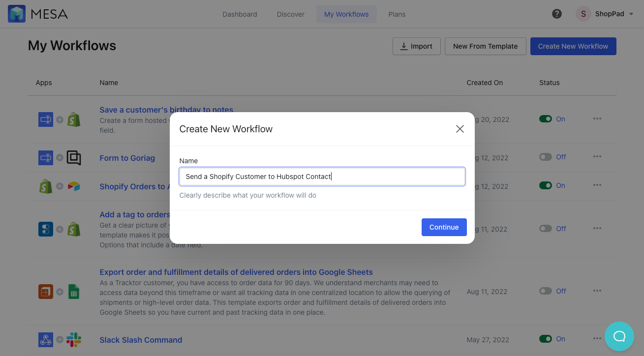Click Continue in the dialog

click(444, 227)
